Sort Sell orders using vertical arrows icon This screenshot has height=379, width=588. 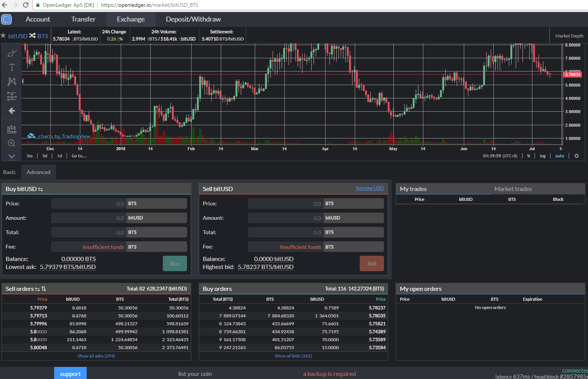pos(44,289)
